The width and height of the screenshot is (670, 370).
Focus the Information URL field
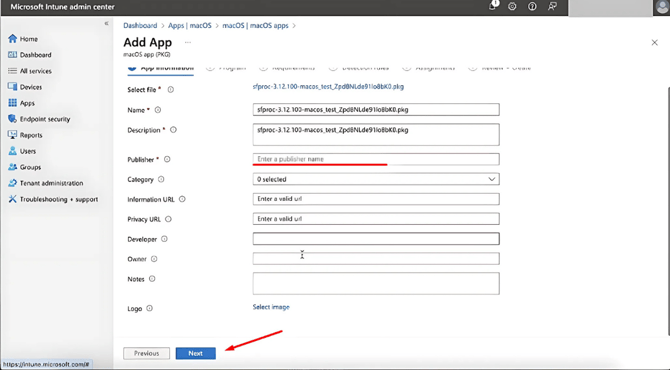point(376,199)
